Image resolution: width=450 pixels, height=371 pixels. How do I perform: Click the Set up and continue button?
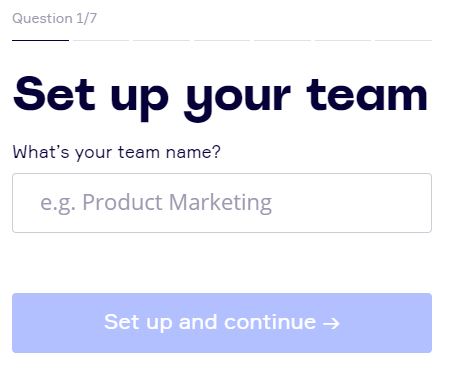(222, 323)
